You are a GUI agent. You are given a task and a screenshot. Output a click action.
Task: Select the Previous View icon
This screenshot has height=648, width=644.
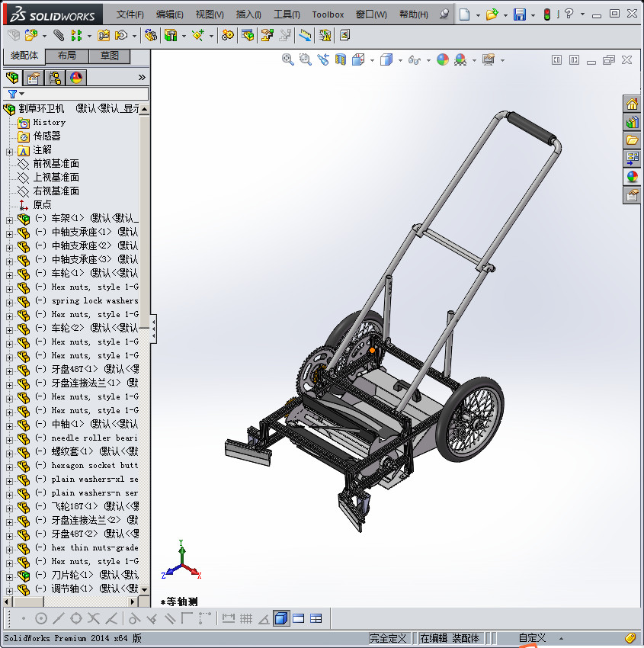323,60
